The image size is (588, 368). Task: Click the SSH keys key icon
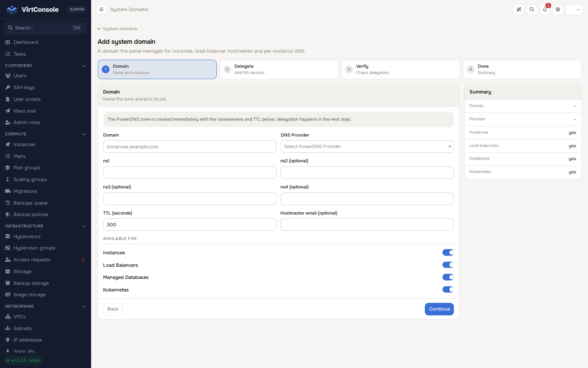click(8, 87)
